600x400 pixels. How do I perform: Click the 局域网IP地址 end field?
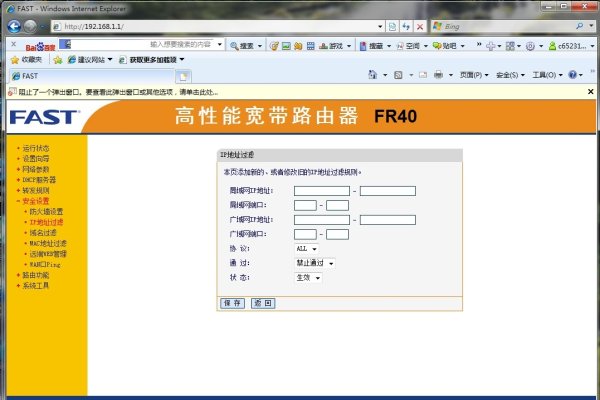[x=388, y=191]
